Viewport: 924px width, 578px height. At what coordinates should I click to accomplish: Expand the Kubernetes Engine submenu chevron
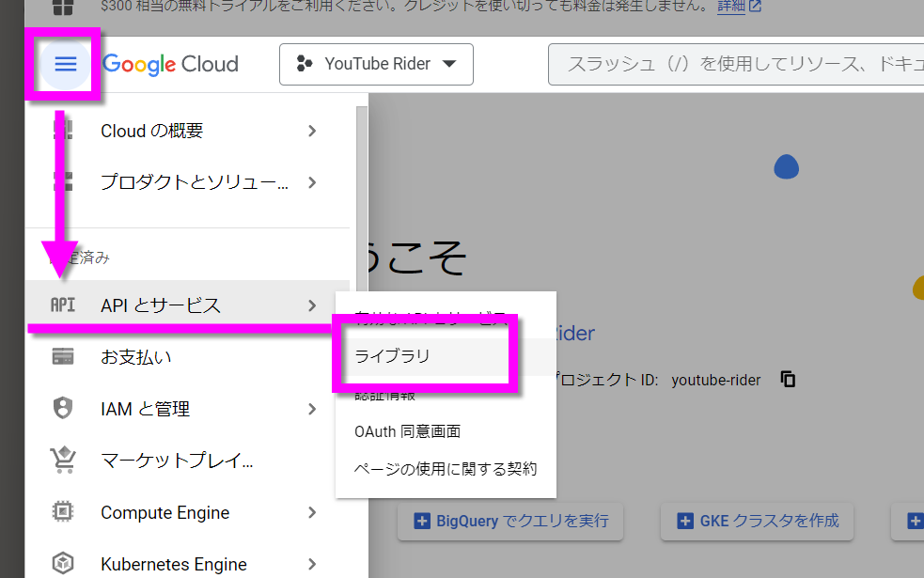coord(312,565)
